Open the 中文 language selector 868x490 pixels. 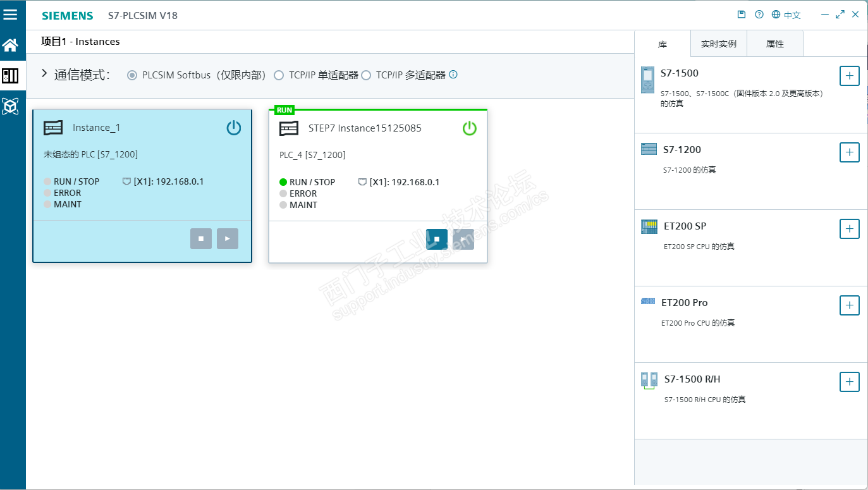[x=792, y=15]
